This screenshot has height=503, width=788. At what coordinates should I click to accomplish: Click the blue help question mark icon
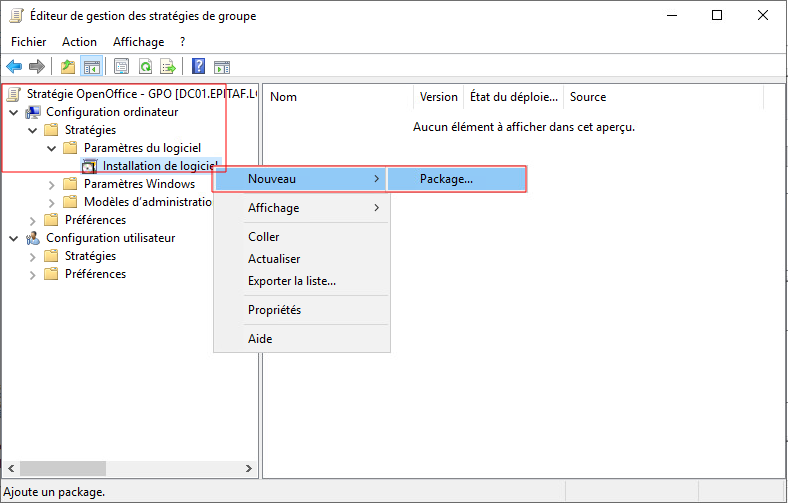pyautogui.click(x=199, y=67)
